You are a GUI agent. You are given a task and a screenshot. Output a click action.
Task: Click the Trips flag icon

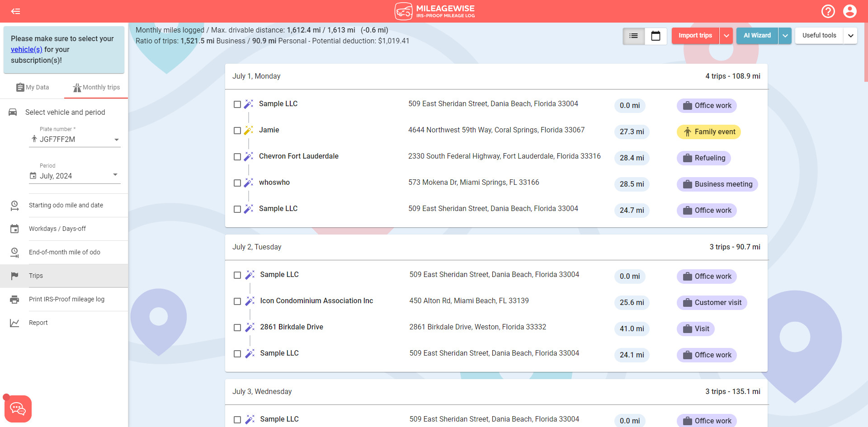point(14,276)
